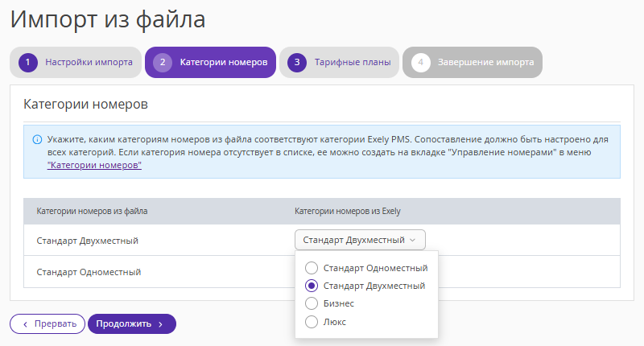
Task: Click the step 1 circle icon
Action: (28, 63)
